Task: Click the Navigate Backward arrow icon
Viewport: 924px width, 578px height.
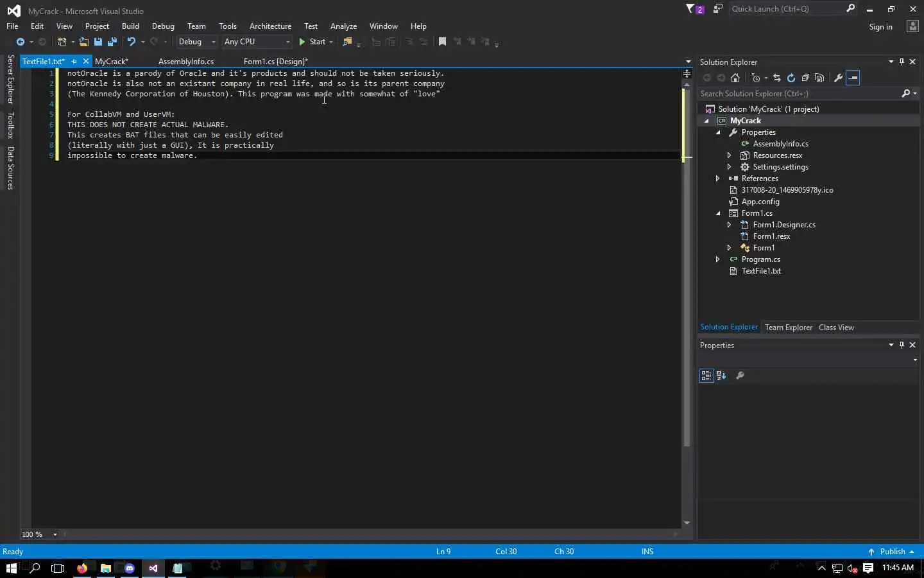Action: [21, 42]
